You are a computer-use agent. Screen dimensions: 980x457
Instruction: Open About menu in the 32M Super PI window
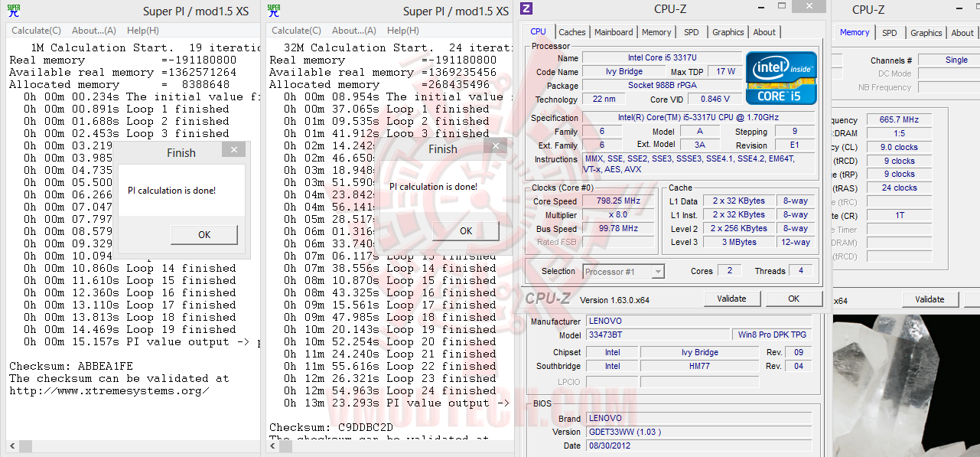coord(354,31)
